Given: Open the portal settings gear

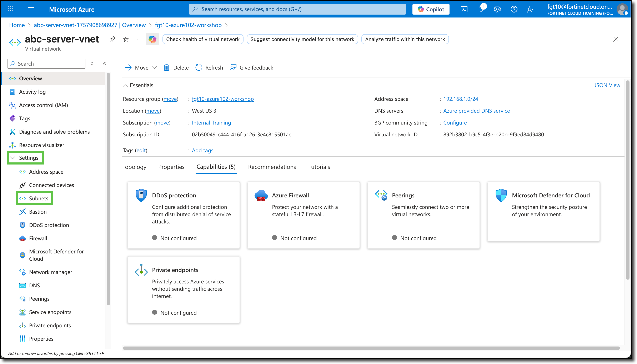Looking at the screenshot, I should pos(497,9).
